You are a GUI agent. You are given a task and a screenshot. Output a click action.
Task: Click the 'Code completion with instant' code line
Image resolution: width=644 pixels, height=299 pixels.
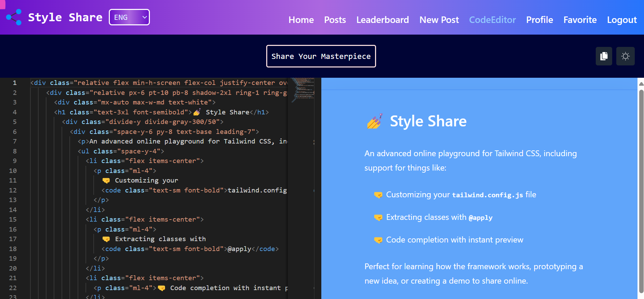tap(191, 288)
